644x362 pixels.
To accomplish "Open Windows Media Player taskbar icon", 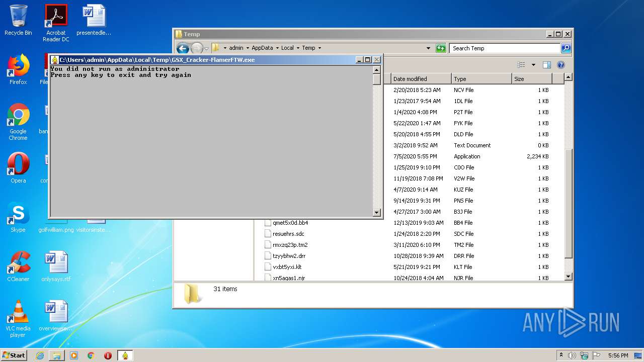I will 74,355.
